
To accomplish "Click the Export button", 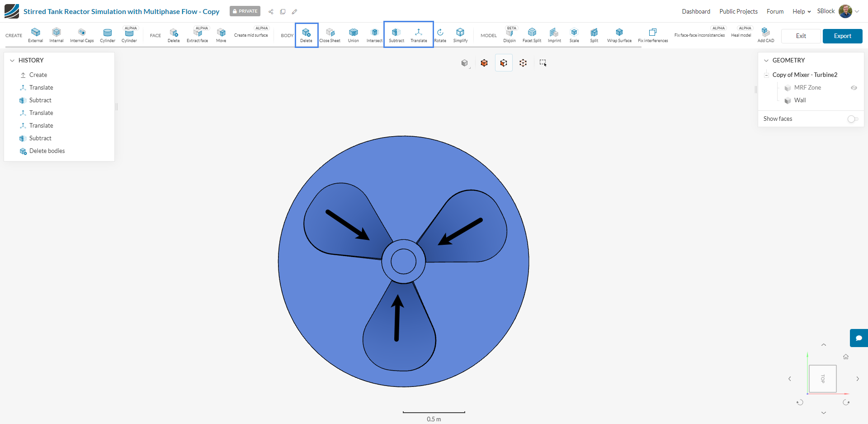I will click(x=842, y=36).
